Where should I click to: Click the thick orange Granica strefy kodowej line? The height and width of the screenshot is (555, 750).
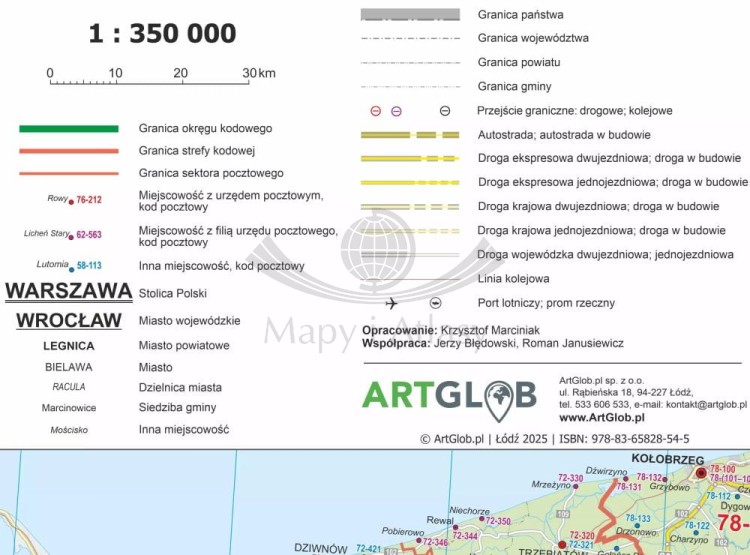pyautogui.click(x=69, y=151)
